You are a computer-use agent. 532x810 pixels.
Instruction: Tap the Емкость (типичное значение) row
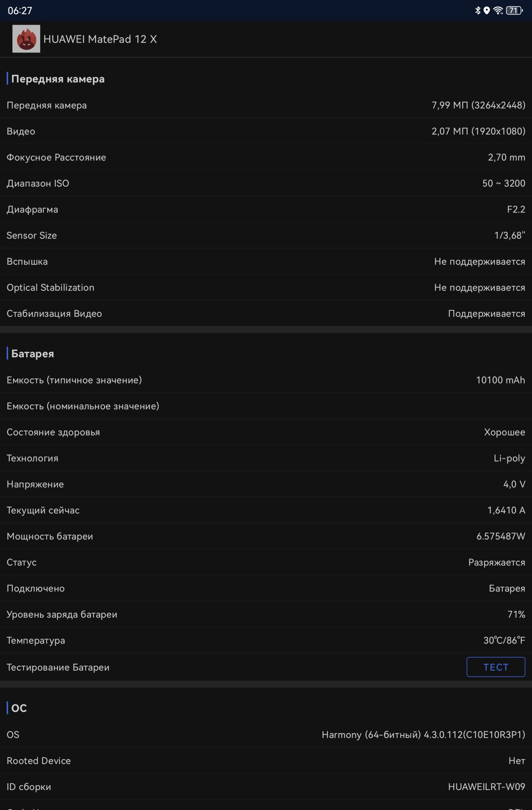pyautogui.click(x=266, y=380)
